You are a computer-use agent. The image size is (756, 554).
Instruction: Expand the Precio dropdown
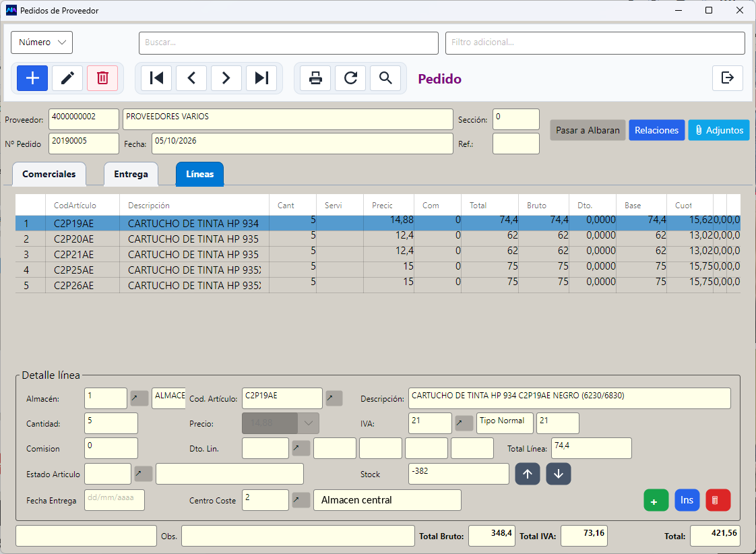pyautogui.click(x=309, y=423)
